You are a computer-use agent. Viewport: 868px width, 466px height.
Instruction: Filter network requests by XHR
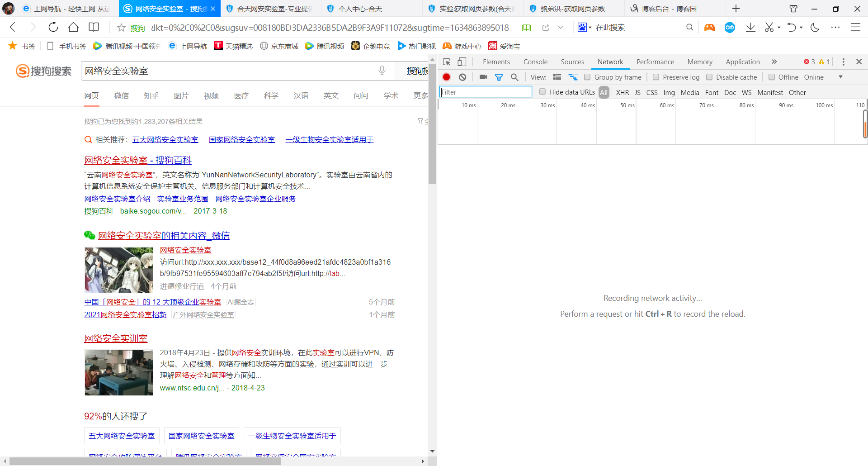point(623,92)
